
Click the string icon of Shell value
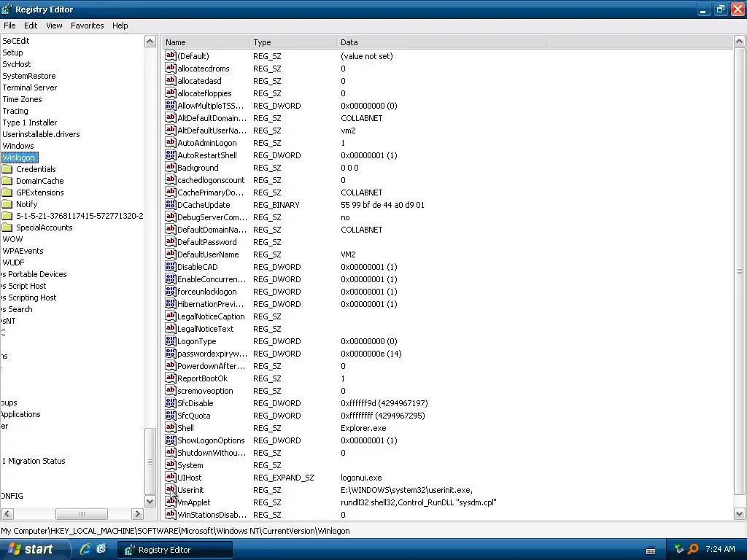pos(171,427)
